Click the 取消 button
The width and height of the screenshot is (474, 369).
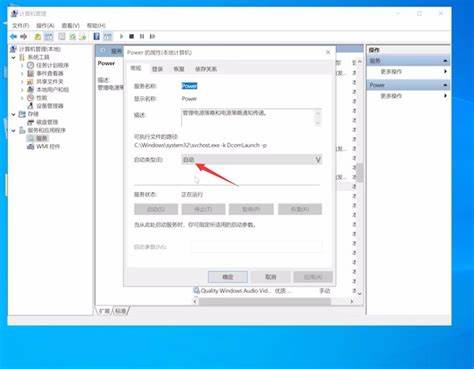(x=271, y=277)
